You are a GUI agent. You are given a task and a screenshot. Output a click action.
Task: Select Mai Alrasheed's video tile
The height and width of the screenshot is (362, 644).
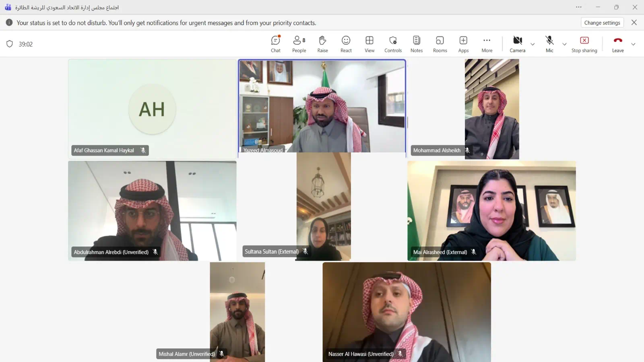click(x=491, y=211)
